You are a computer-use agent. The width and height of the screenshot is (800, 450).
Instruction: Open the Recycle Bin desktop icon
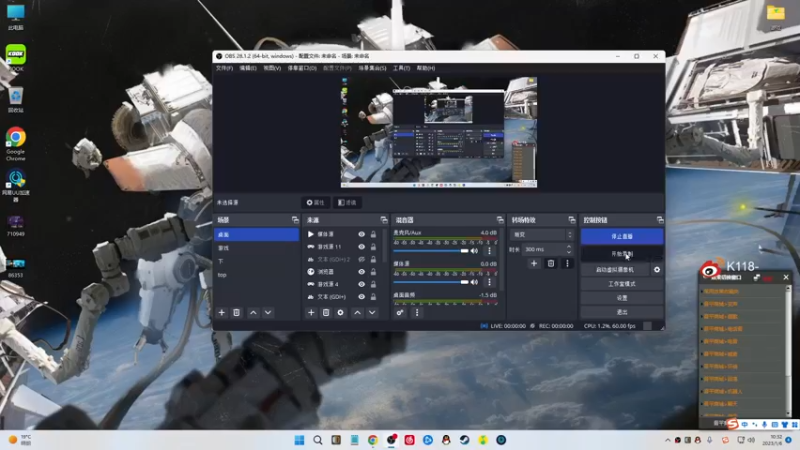(x=15, y=101)
